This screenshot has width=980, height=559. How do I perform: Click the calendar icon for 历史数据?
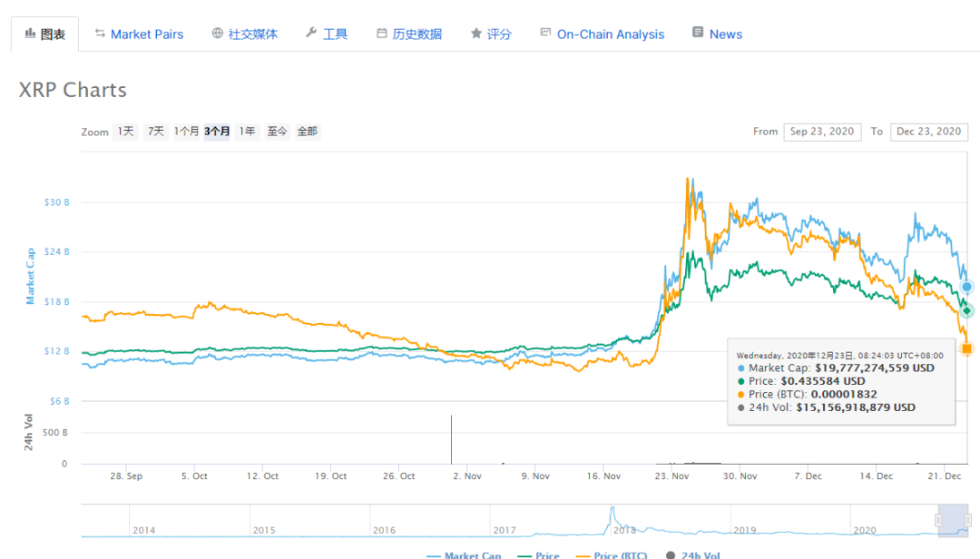coord(382,34)
